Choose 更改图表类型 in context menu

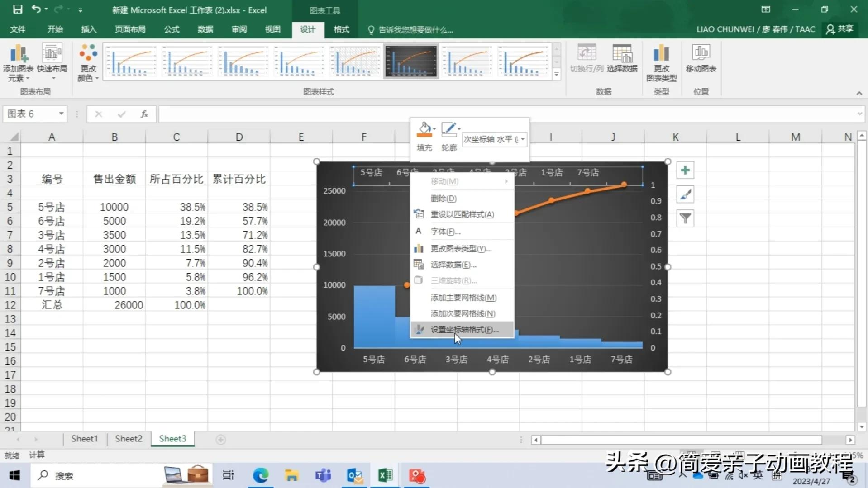click(462, 248)
